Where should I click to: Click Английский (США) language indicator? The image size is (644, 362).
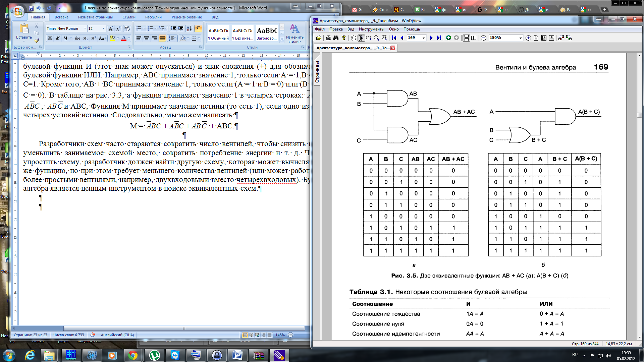pos(117,335)
